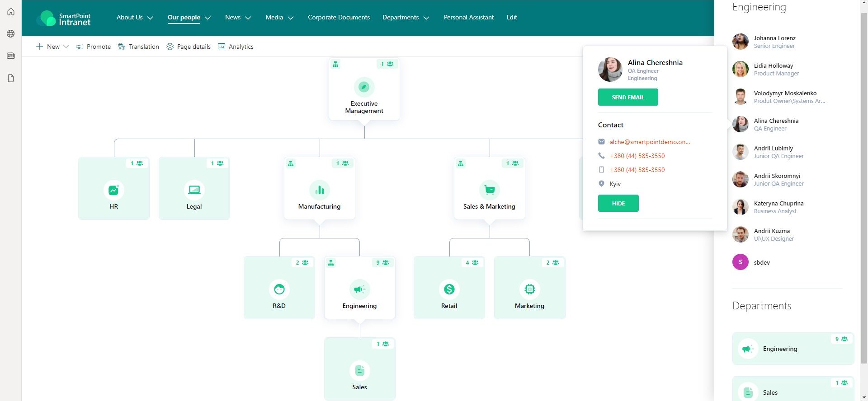Open the globe icon in left sidebar
The width and height of the screenshot is (868, 401).
click(x=11, y=34)
